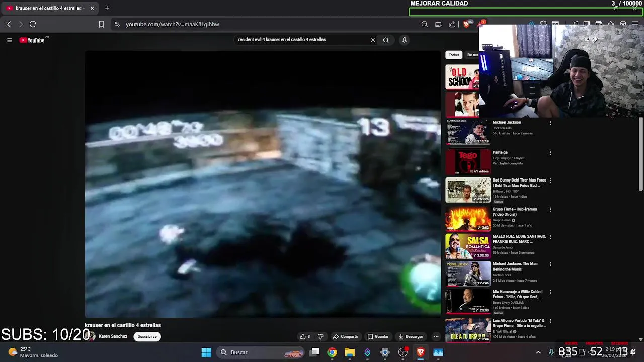Viewport: 644px width, 362px height.
Task: Click the Compartir button
Action: 345,337
